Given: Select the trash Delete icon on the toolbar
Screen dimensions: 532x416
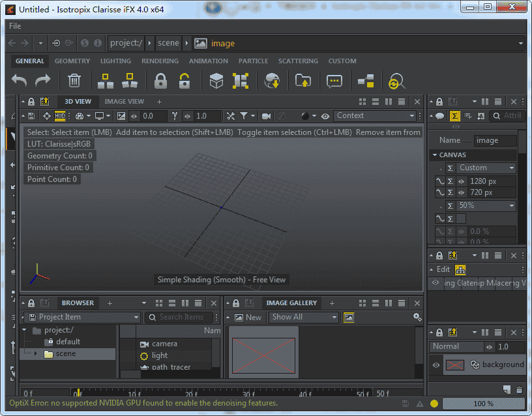Looking at the screenshot, I should point(74,81).
